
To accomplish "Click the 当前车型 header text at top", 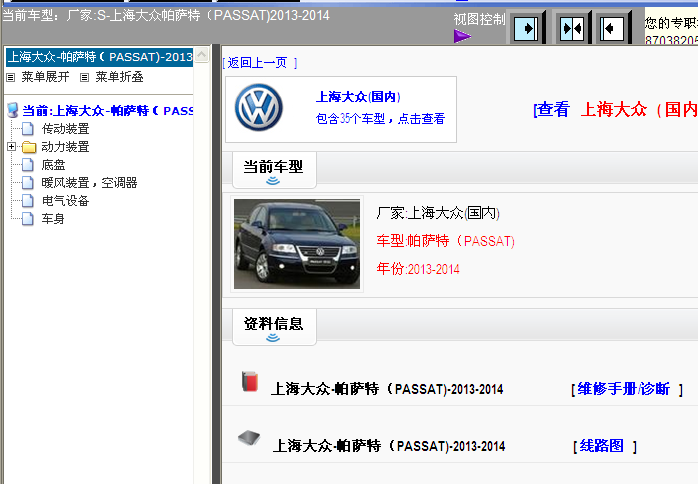I will click(x=166, y=16).
